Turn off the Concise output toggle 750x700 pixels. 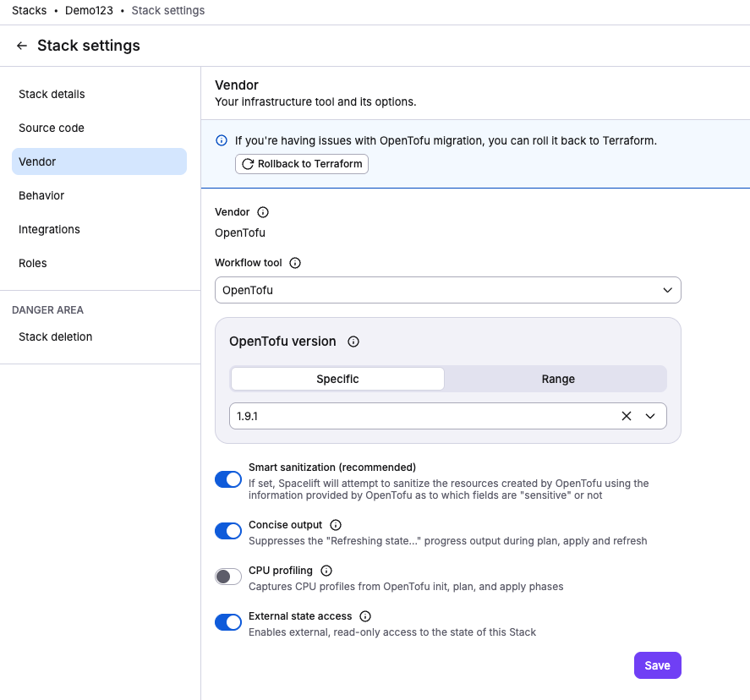point(228,531)
